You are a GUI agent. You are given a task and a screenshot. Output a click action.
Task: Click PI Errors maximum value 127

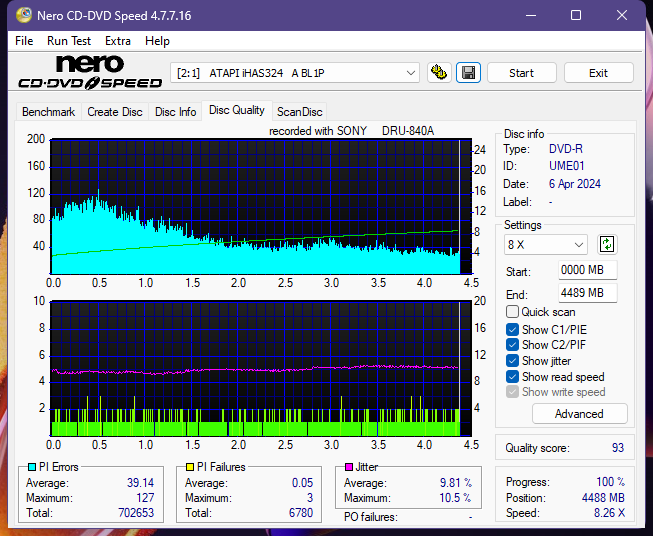(x=145, y=498)
